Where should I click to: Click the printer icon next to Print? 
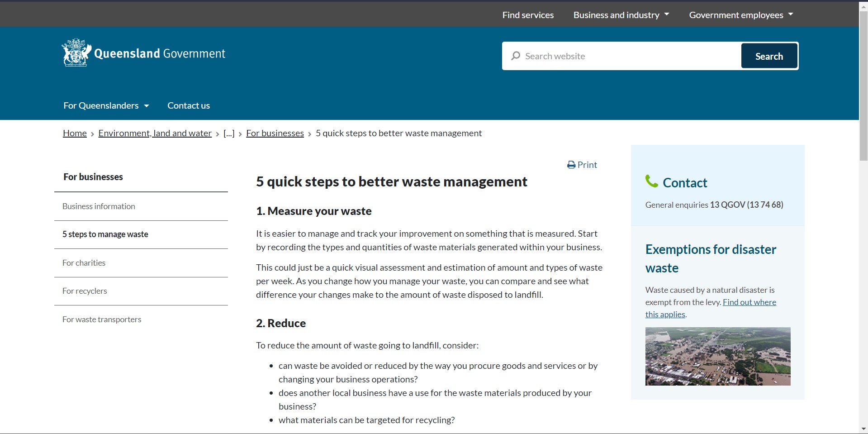tap(571, 165)
